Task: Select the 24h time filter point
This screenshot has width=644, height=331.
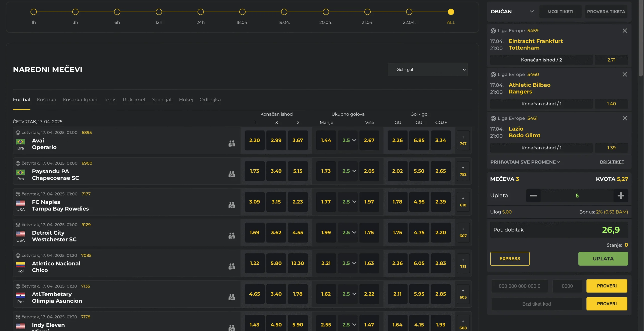Action: tap(200, 12)
